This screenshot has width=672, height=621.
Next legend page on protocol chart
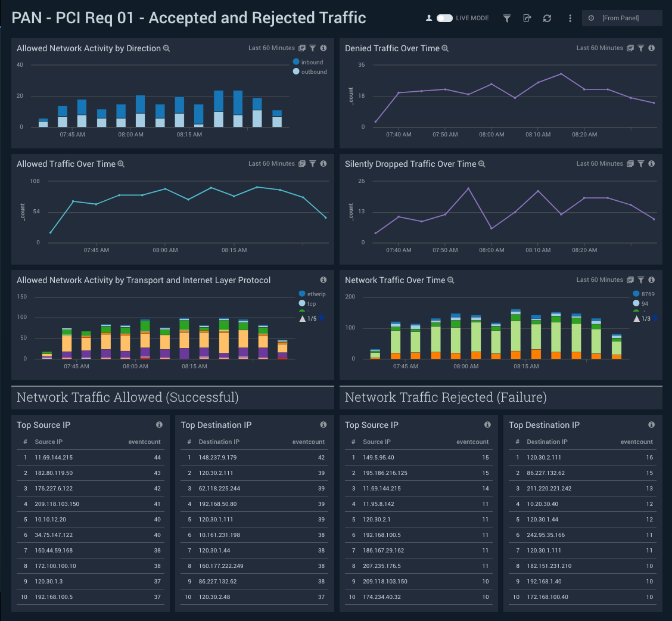pos(321,319)
